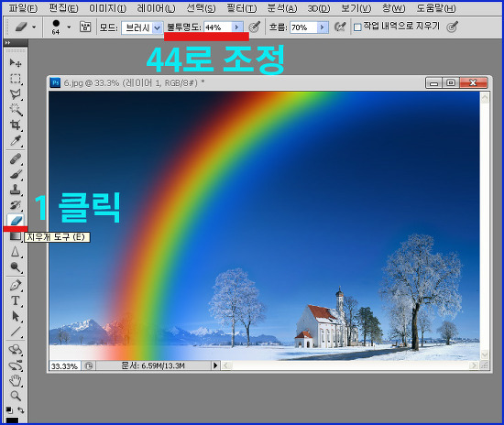Viewport: 504px width, 425px height.
Task: Close the 6.jpg document window
Action: point(473,82)
